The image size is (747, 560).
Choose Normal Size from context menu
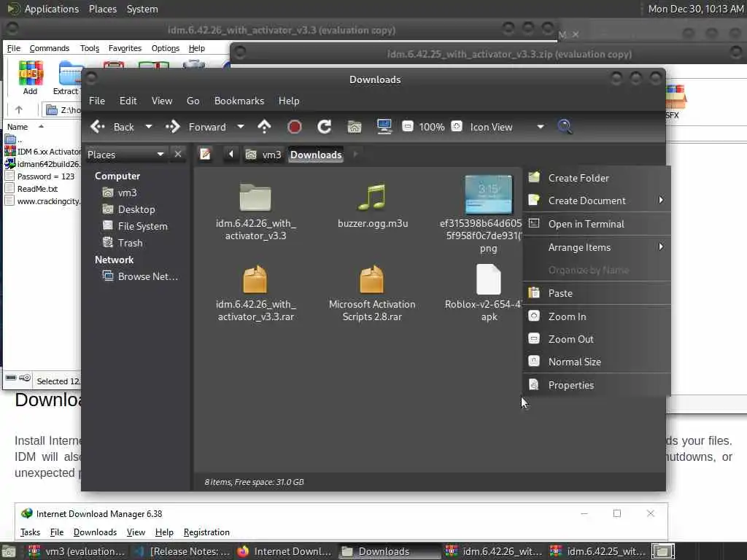(597, 362)
